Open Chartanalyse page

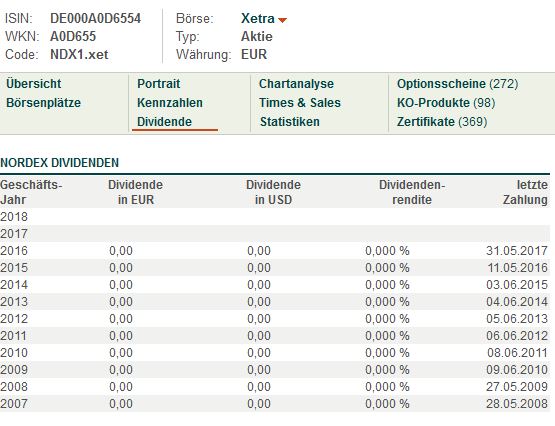tap(296, 84)
